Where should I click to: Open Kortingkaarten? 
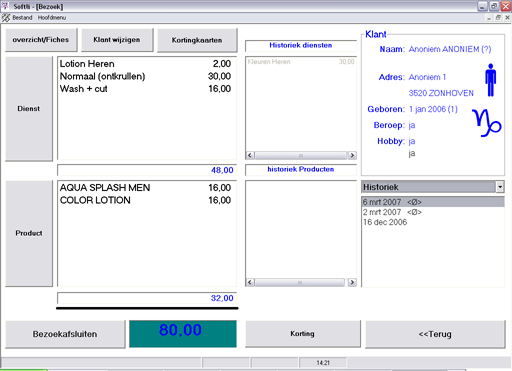point(197,40)
